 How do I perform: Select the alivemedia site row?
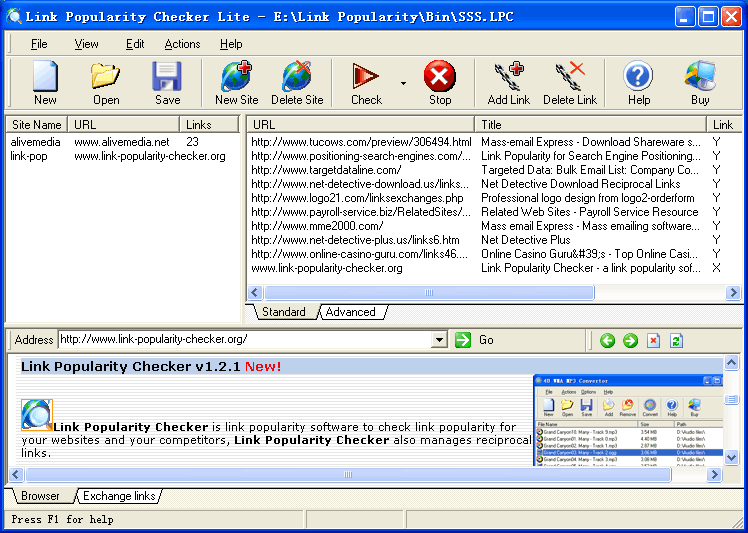123,142
